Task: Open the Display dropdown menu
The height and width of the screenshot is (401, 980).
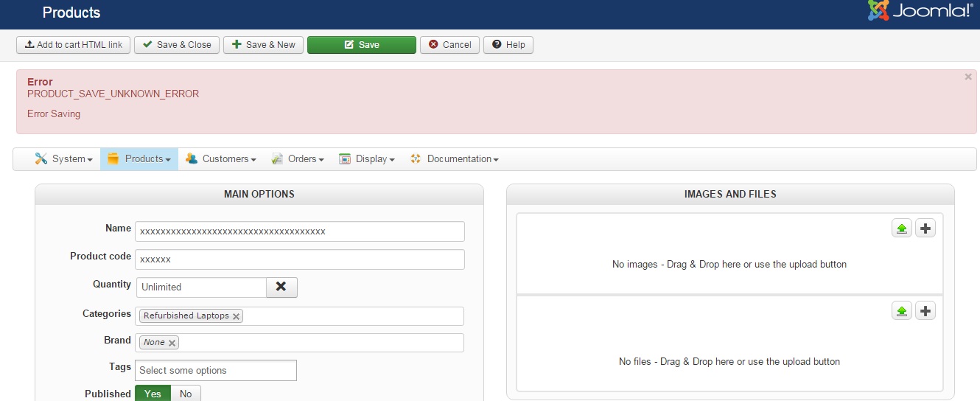Action: coord(367,158)
